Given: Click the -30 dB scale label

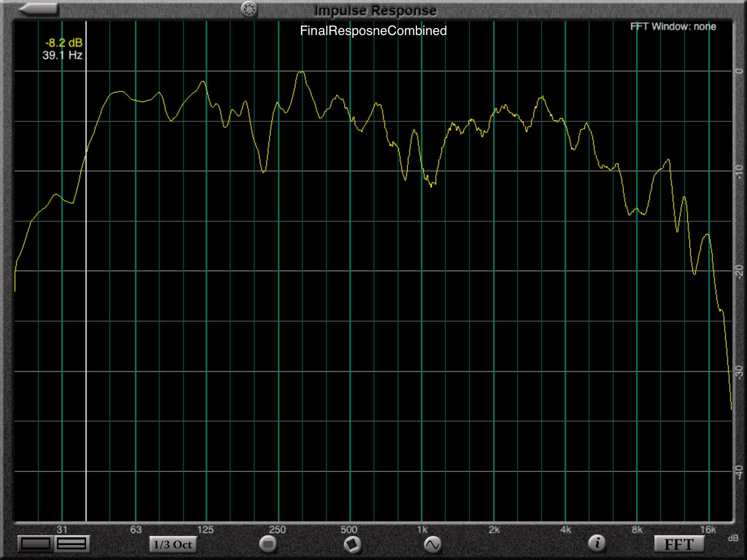Looking at the screenshot, I should tap(739, 372).
